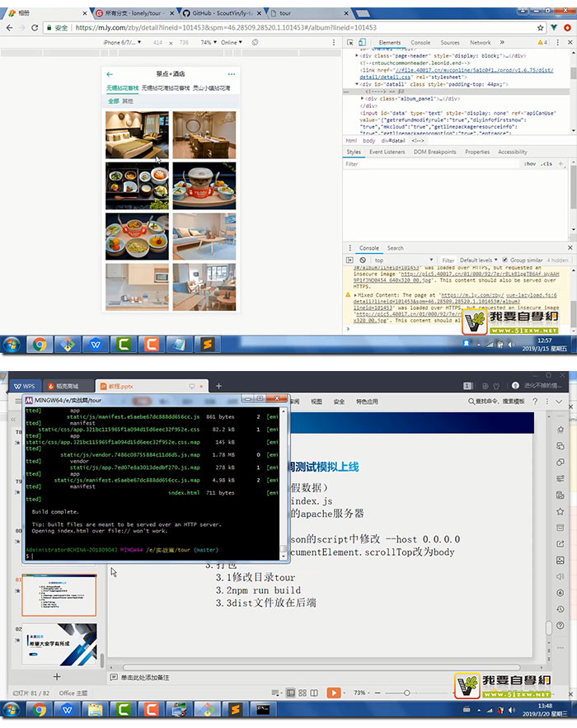The width and height of the screenshot is (577, 728).
Task: Reload the page in Chrome
Action: [x=35, y=28]
